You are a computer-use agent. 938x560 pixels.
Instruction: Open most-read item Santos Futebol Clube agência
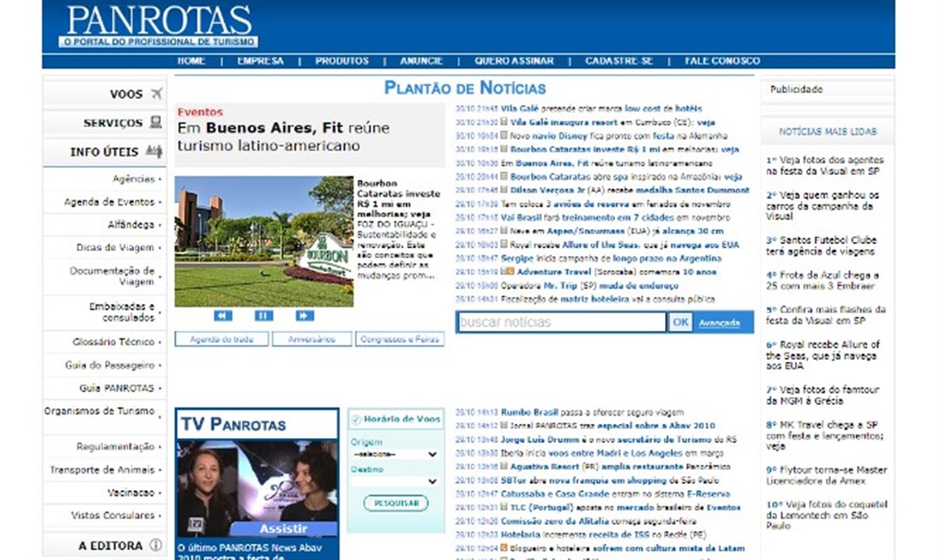pos(821,246)
